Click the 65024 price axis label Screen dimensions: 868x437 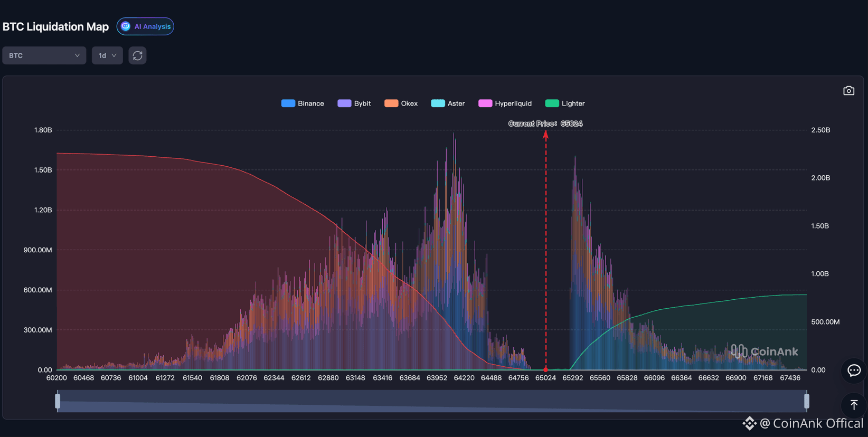tap(545, 378)
